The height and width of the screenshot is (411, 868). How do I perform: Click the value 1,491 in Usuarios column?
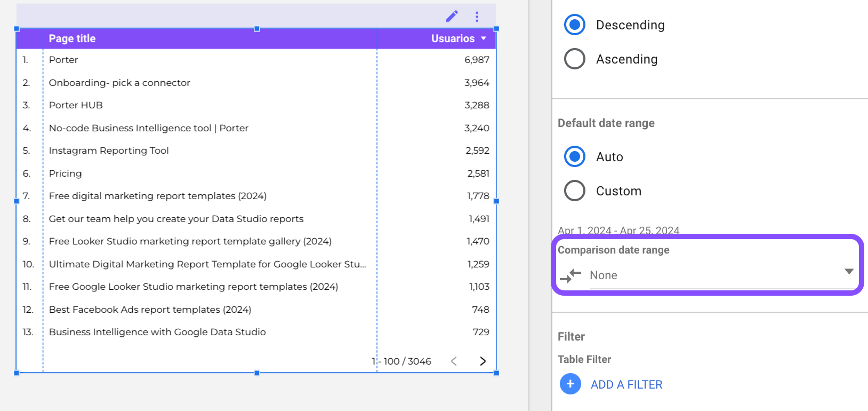coord(479,219)
